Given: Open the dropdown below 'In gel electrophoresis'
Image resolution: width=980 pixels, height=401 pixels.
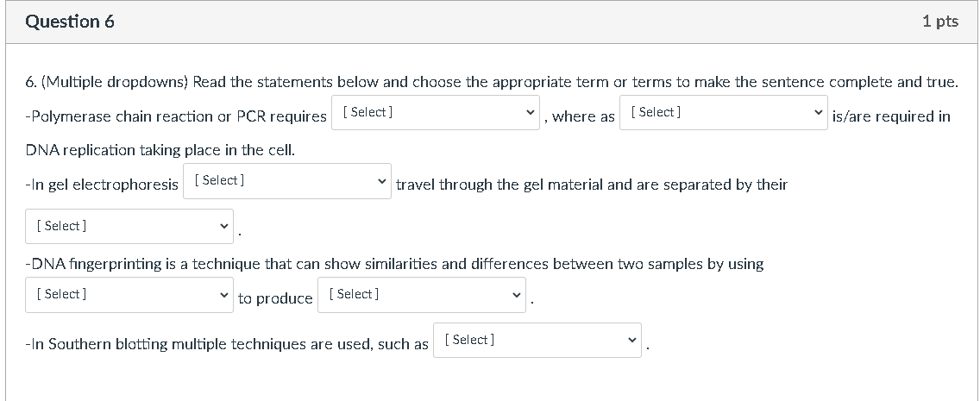Looking at the screenshot, I should [129, 226].
